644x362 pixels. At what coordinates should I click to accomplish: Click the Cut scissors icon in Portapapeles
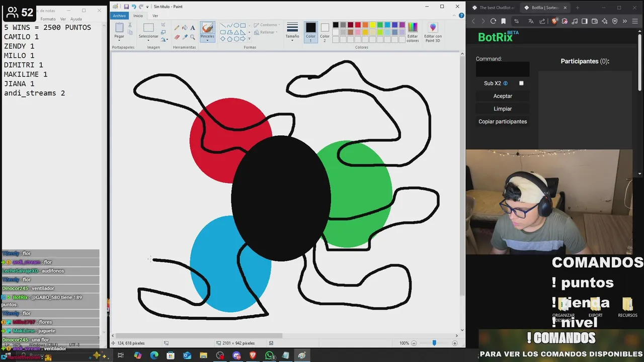(x=130, y=25)
